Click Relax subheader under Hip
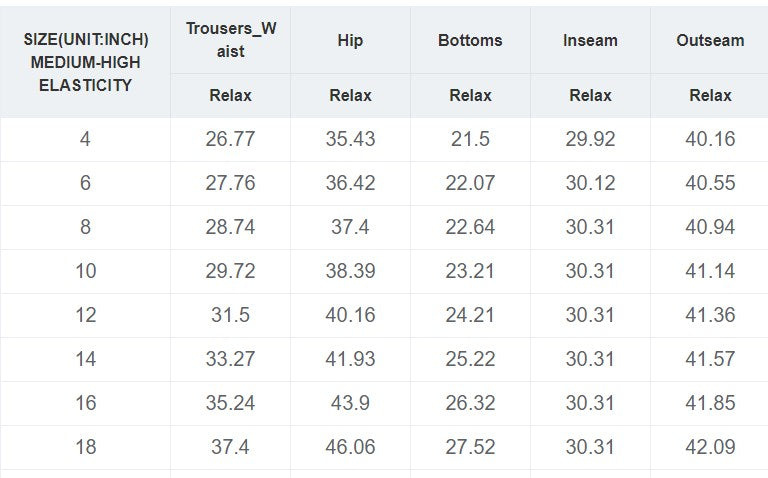Screen dimensions: 768x478 pos(350,95)
